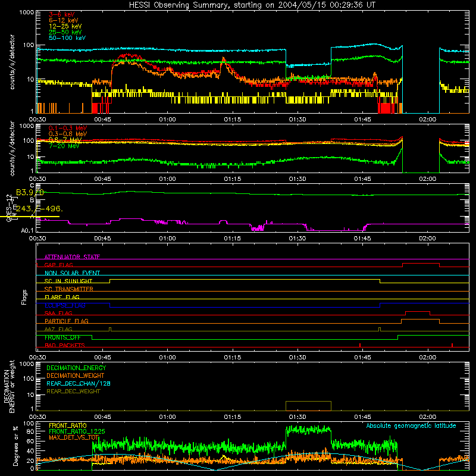Click the yellow B3.9/0 flare class annotation
Viewport: 476px width, 476px height.
point(30,192)
